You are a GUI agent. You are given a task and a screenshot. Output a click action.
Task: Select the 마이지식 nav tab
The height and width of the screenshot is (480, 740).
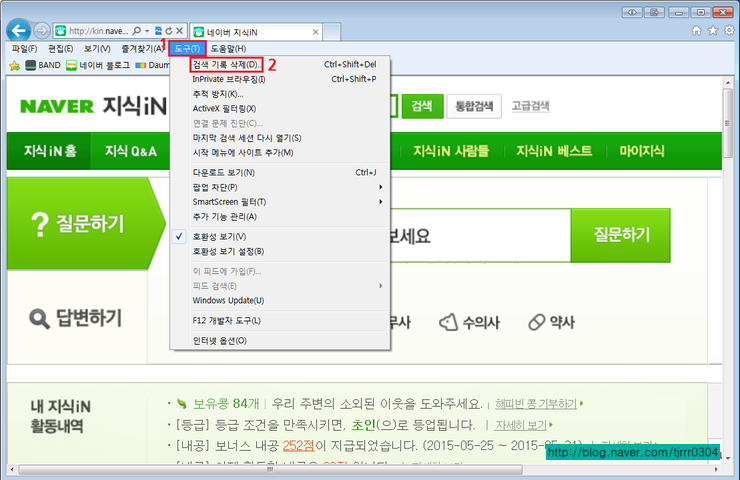642,151
